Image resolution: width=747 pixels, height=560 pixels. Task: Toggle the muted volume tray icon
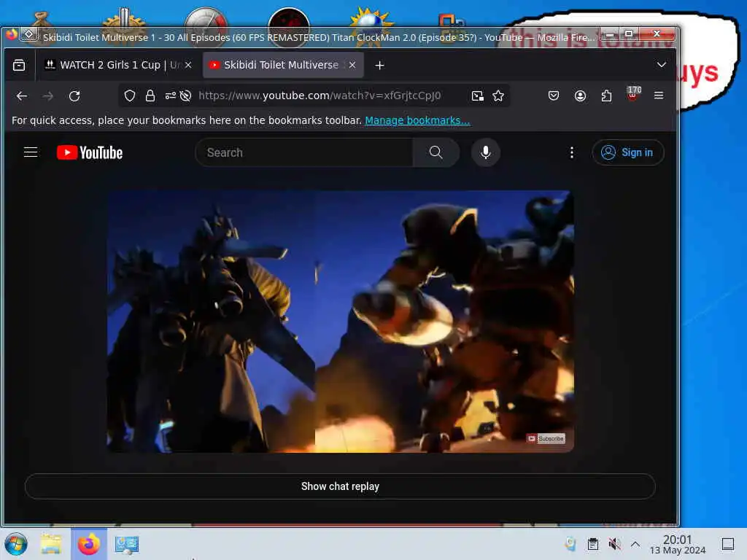pyautogui.click(x=614, y=544)
